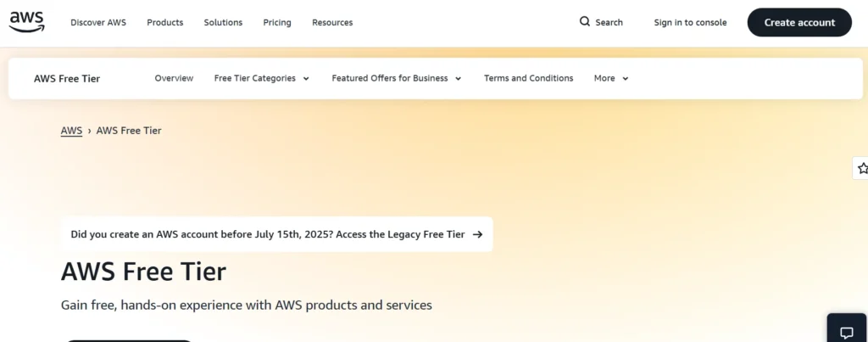Open Solutions menu
This screenshot has height=342, width=868.
click(223, 23)
